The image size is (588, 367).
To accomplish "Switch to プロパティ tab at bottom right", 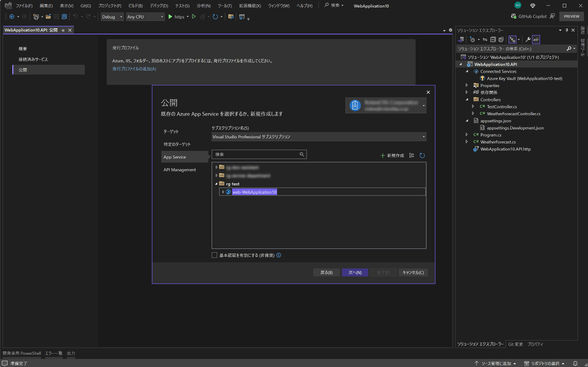I will point(535,344).
